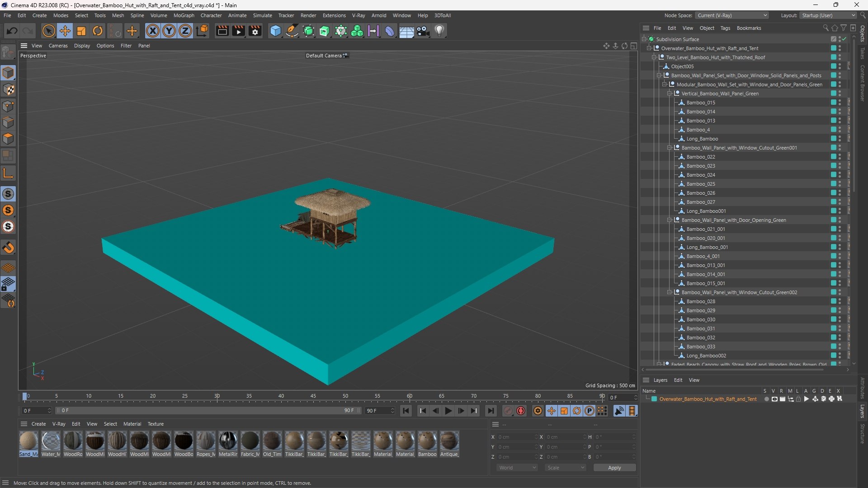The height and width of the screenshot is (488, 868).
Task: Open the Extensions menu
Action: point(334,15)
